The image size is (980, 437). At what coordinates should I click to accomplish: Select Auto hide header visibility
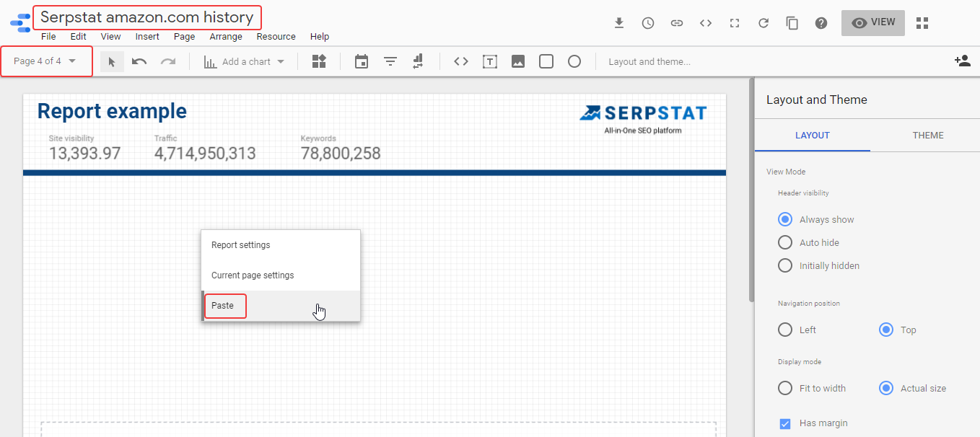(x=785, y=242)
